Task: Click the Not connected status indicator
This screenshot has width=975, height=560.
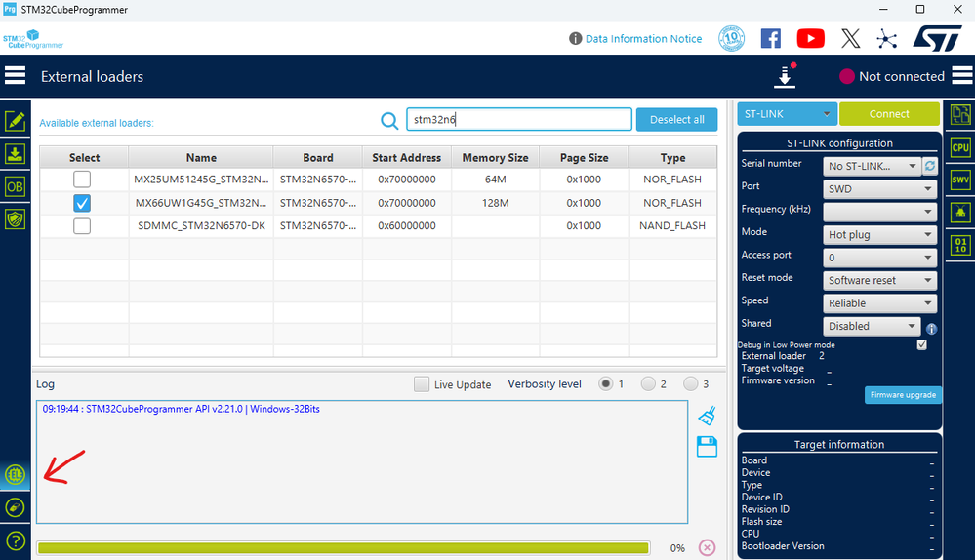Action: 892,76
